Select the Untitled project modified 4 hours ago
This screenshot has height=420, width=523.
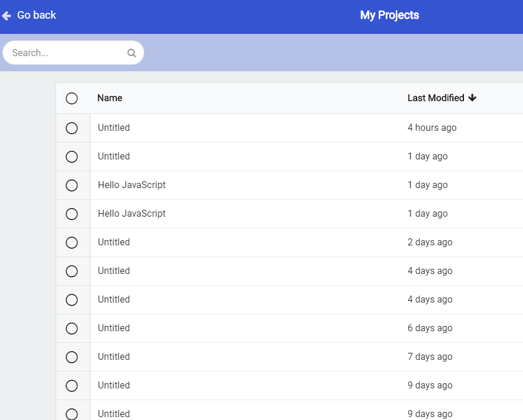point(72,127)
